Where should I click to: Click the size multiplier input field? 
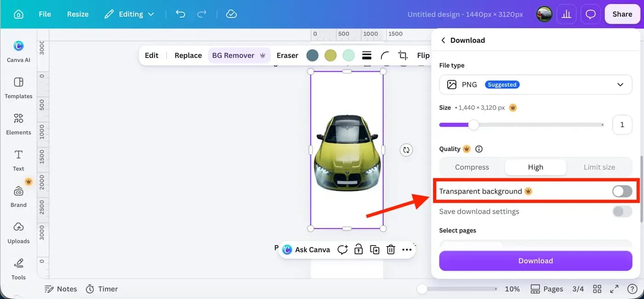[622, 125]
